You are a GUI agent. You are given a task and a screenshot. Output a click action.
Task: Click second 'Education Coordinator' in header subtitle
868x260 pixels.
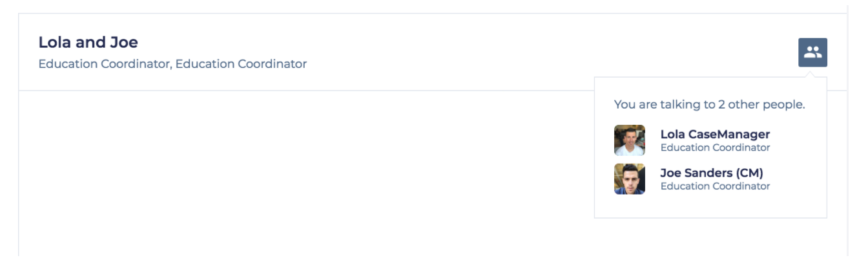(x=241, y=64)
